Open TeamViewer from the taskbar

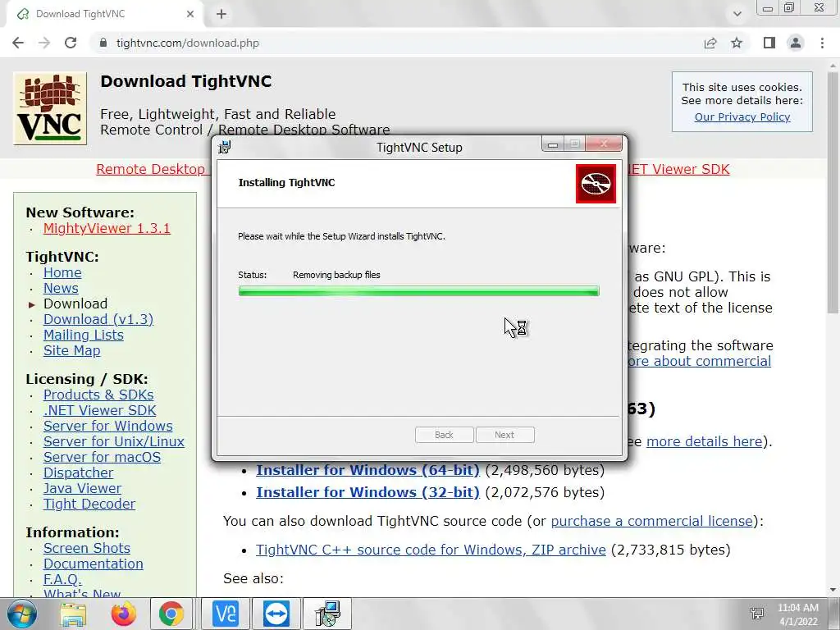pos(277,614)
